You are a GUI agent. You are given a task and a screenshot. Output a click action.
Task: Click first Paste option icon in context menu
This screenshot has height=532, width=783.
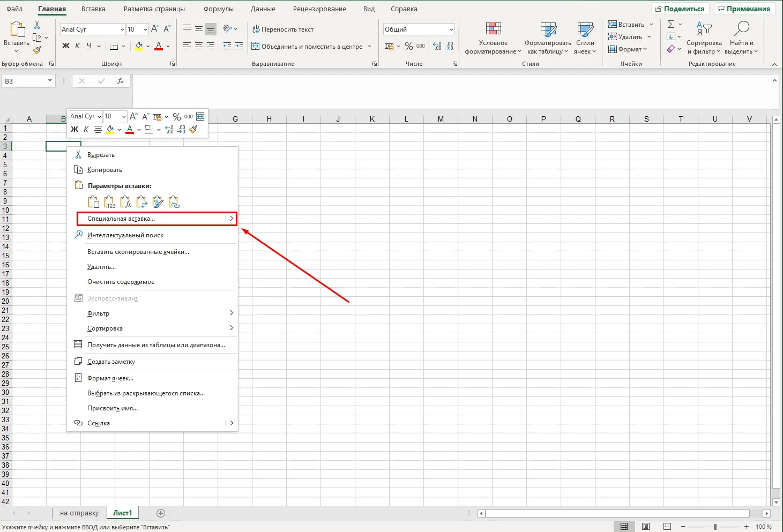click(93, 202)
